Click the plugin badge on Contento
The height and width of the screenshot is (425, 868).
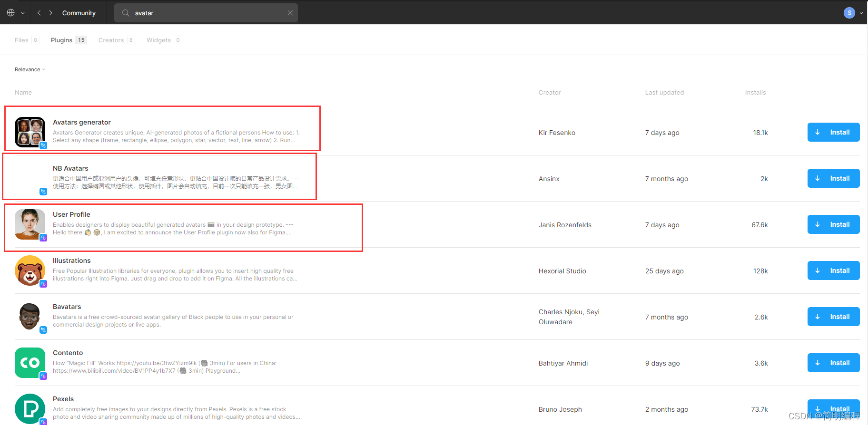tap(43, 376)
